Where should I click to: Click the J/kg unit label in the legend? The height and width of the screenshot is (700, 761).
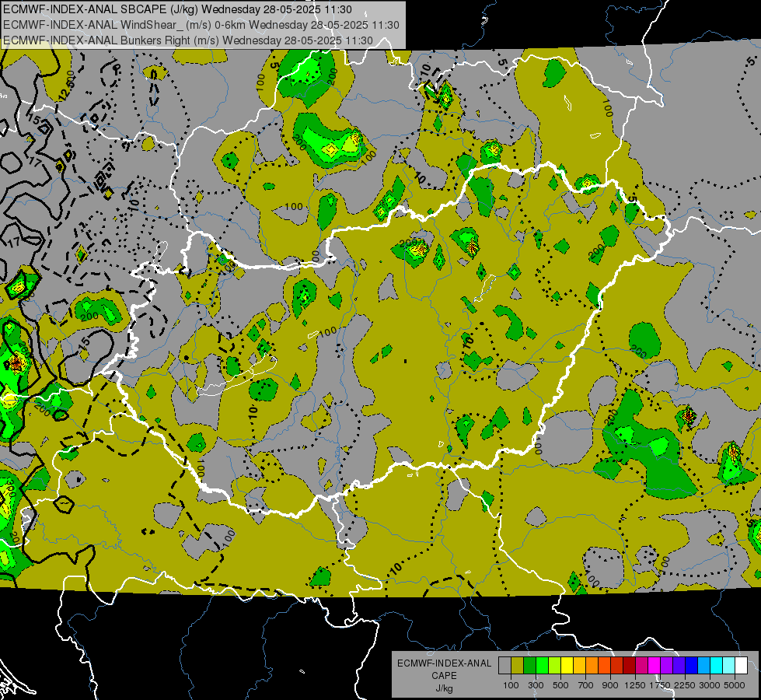[x=444, y=688]
